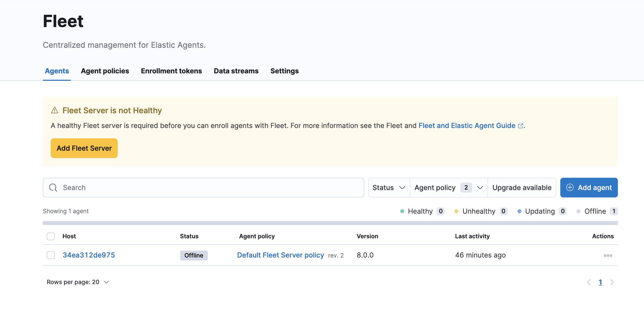The width and height of the screenshot is (644, 322).
Task: Click the horizontal loading progress bar
Action: click(x=330, y=223)
